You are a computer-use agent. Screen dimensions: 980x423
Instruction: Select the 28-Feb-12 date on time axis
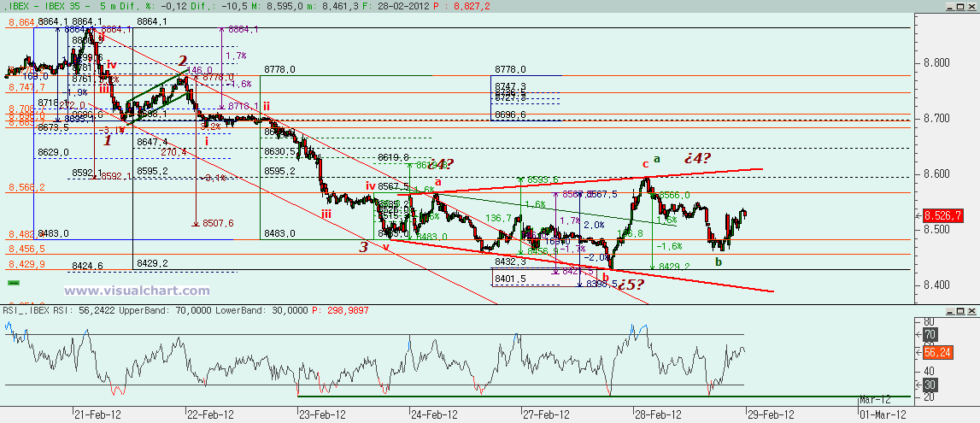[x=658, y=414]
